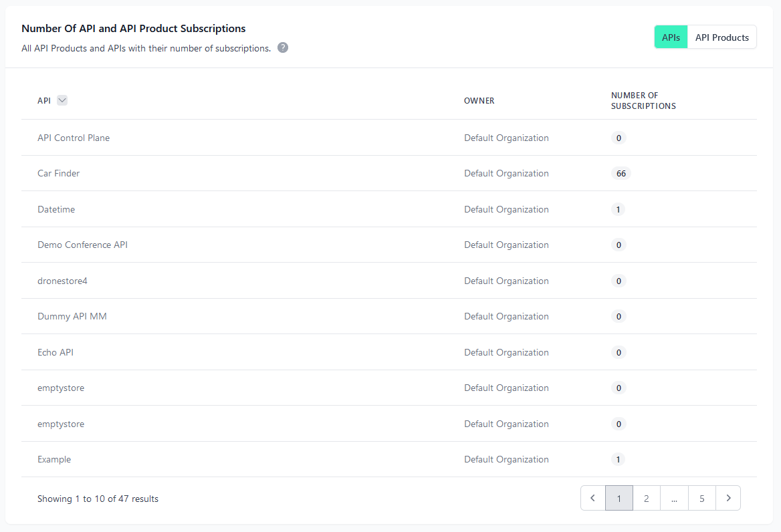Image resolution: width=781 pixels, height=532 pixels.
Task: Collapse the API sort dropdown arrow
Action: (x=62, y=100)
